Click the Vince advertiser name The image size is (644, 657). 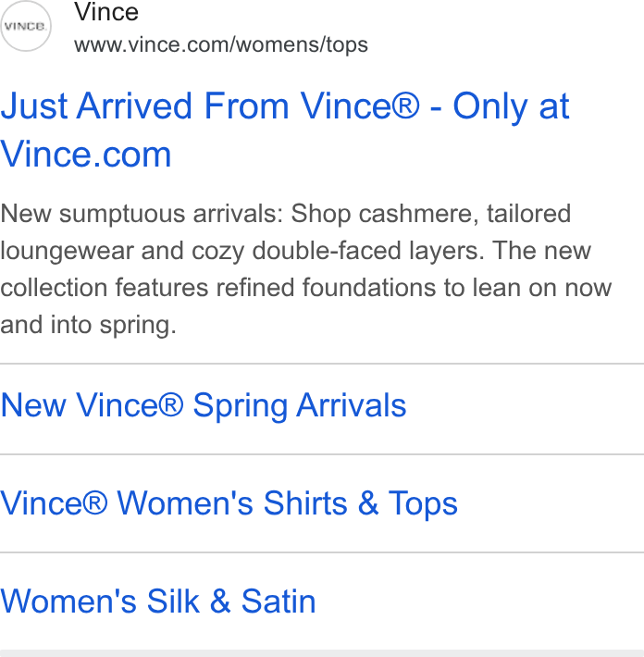[106, 12]
